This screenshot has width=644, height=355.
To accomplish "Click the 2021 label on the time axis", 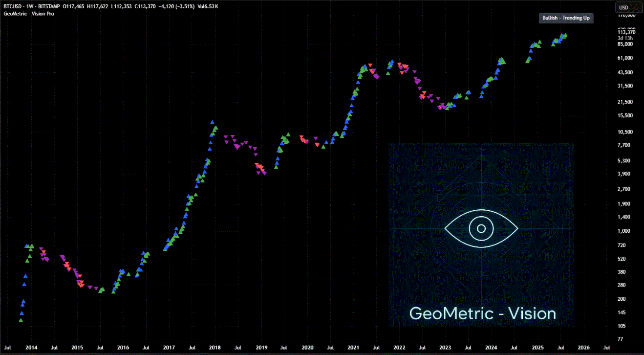I will (353, 347).
